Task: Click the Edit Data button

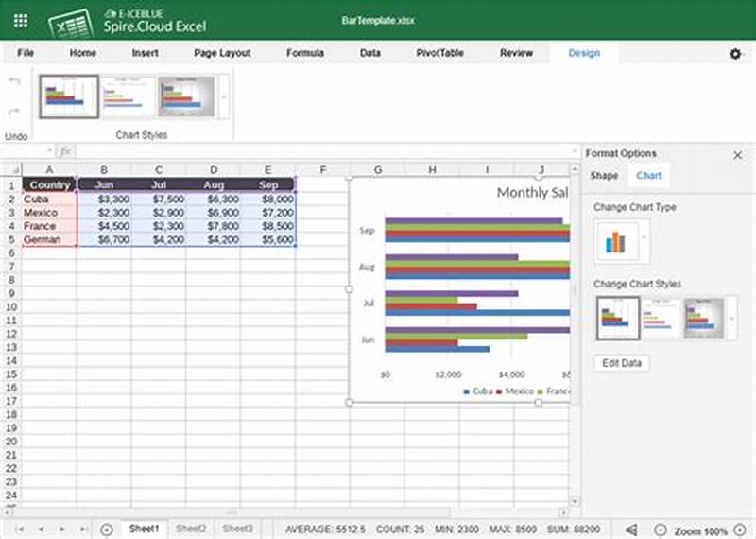Action: (622, 363)
